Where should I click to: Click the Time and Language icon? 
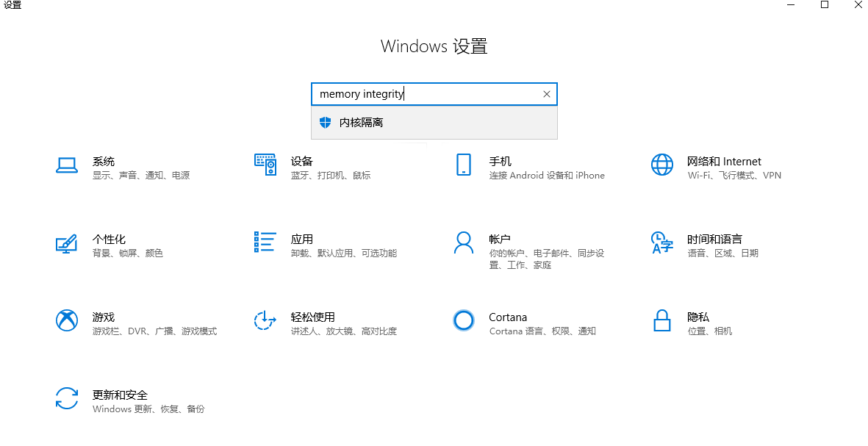tap(661, 242)
